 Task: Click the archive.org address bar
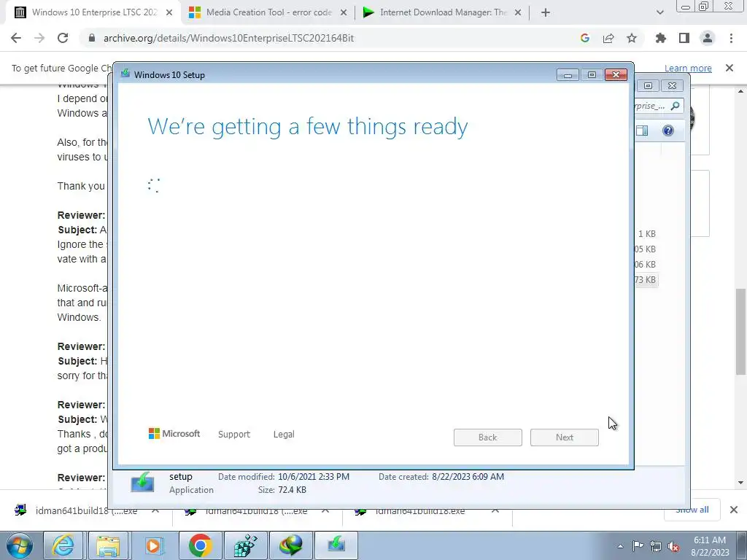click(x=329, y=38)
